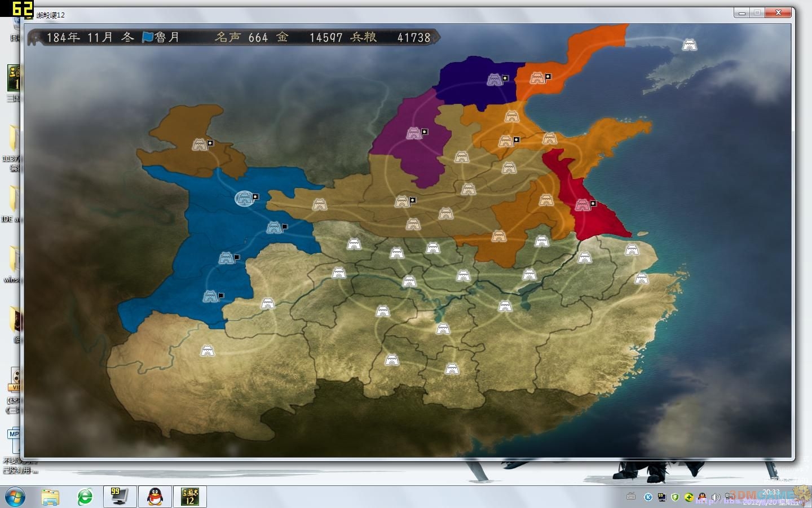Image resolution: width=812 pixels, height=508 pixels.
Task: Select the southwesternmost neutral city on the map
Action: point(208,351)
